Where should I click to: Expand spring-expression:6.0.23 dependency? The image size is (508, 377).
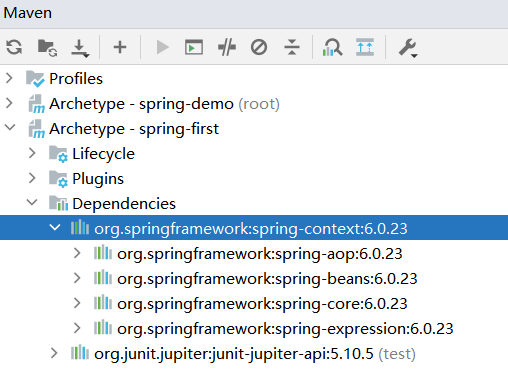[x=77, y=328]
